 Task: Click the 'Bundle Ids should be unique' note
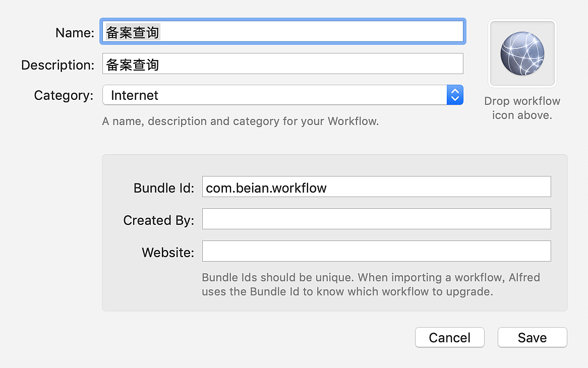click(x=371, y=284)
